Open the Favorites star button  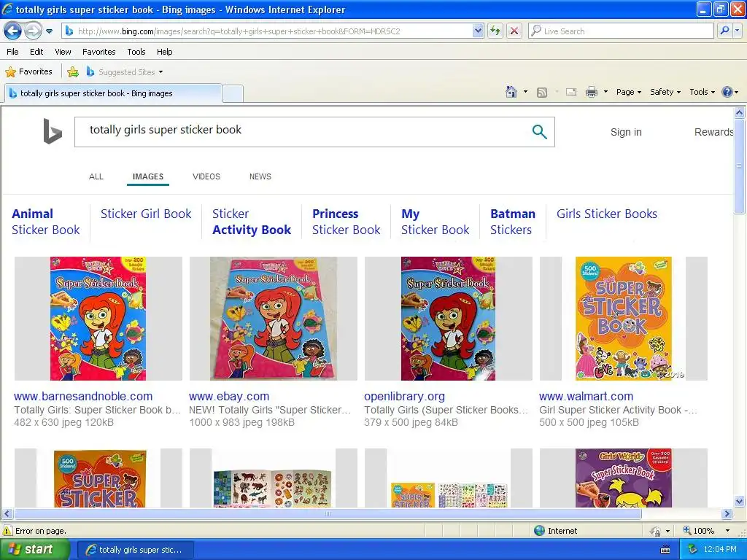click(28, 72)
